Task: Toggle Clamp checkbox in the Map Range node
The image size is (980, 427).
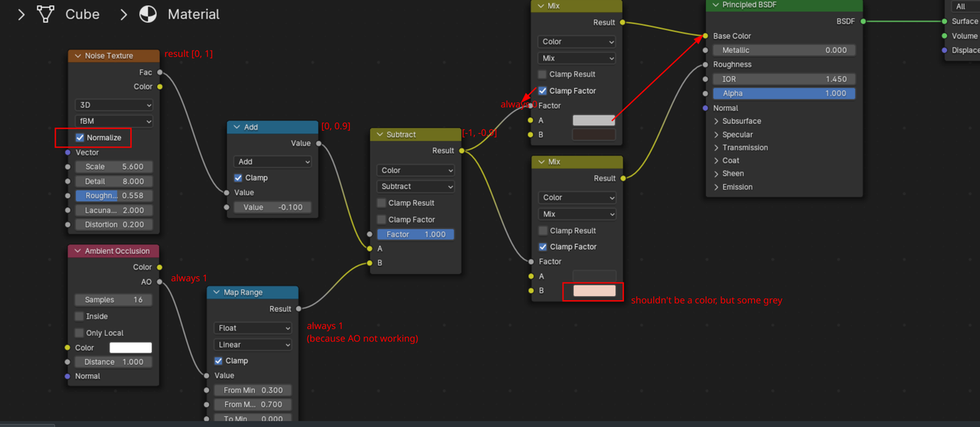Action: click(218, 360)
